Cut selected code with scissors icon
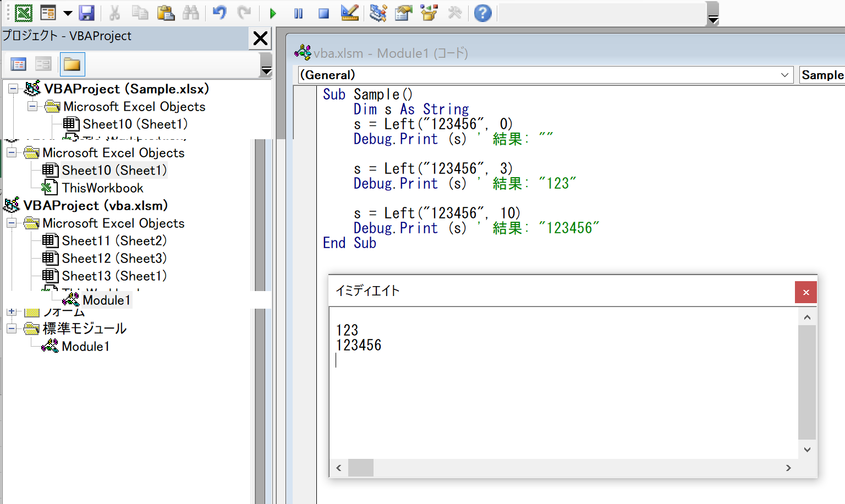The width and height of the screenshot is (845, 504). pos(114,13)
